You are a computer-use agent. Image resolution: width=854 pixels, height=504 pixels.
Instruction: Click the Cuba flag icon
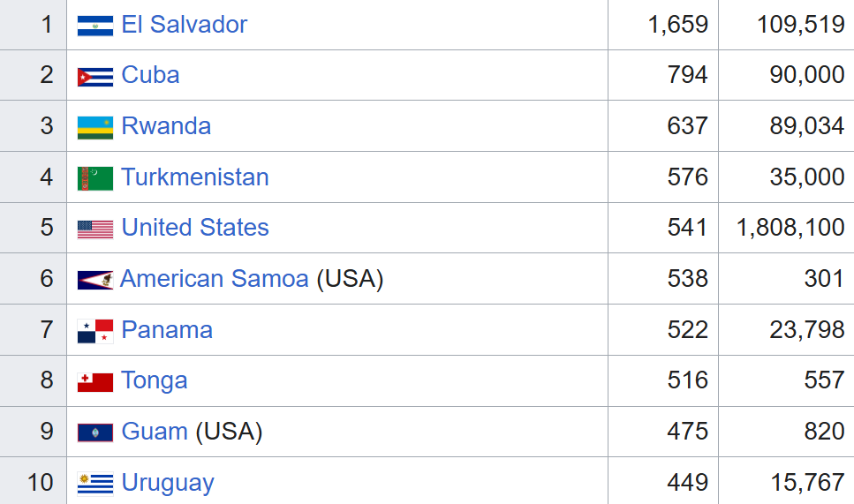(x=95, y=77)
